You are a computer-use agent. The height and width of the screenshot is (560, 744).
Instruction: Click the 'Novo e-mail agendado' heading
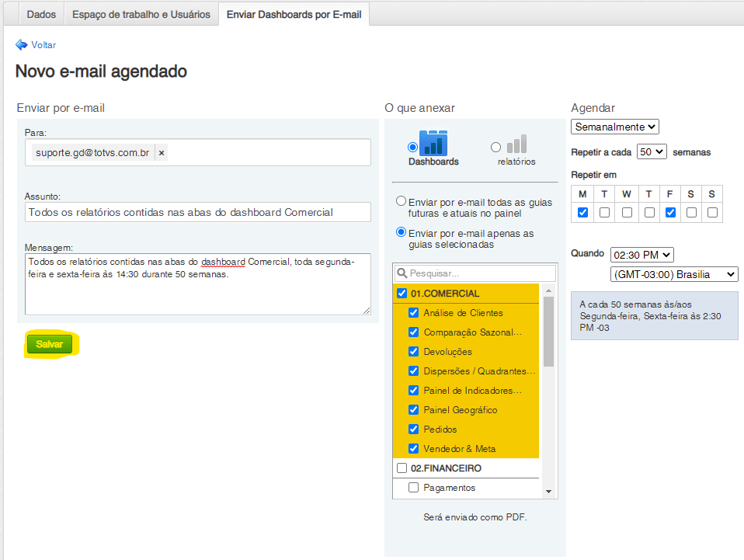pos(101,71)
